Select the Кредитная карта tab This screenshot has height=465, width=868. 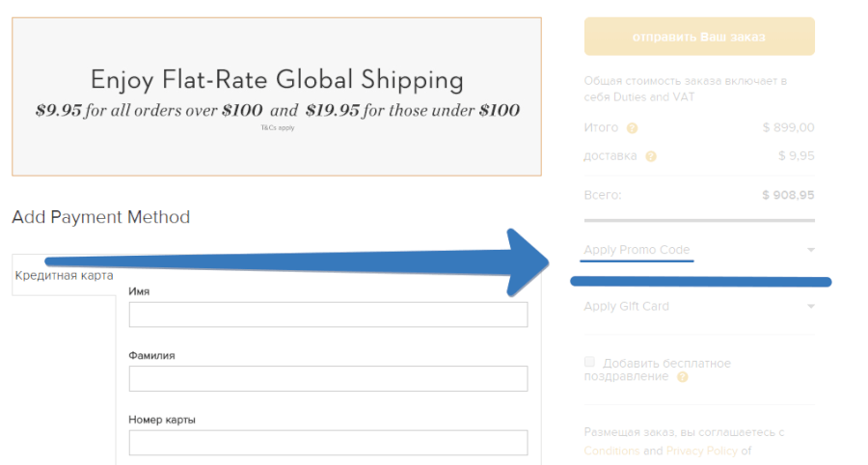pyautogui.click(x=65, y=276)
